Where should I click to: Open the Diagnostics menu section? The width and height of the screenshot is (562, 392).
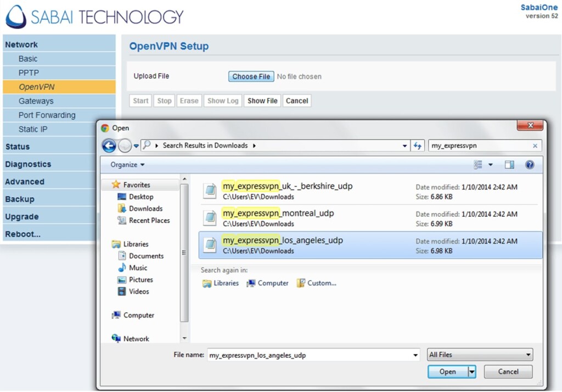pos(49,164)
